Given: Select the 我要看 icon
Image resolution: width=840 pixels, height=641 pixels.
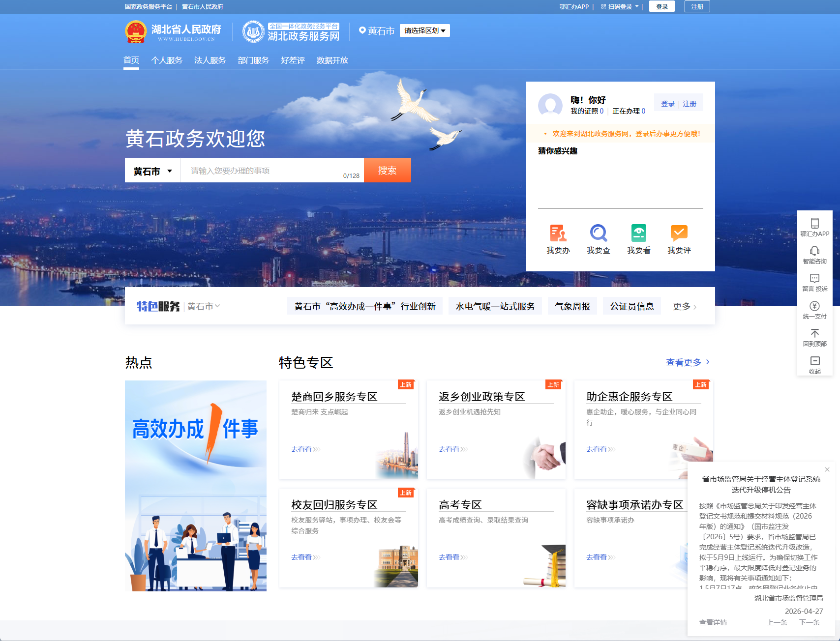Looking at the screenshot, I should tap(638, 233).
